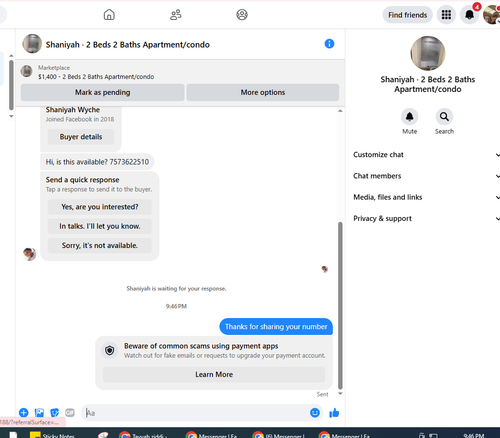The height and width of the screenshot is (438, 500).
Task: Click the 'Thanks for sharing your number' message
Action: click(x=276, y=327)
